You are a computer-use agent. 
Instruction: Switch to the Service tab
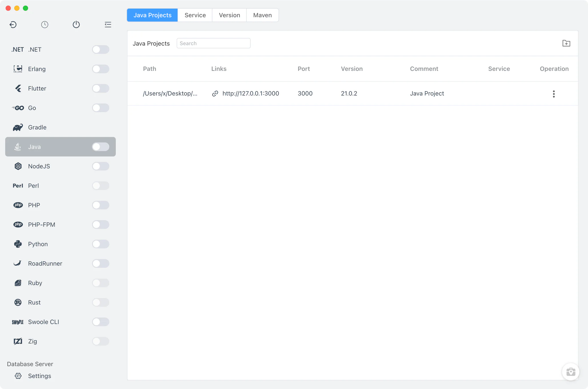click(x=195, y=15)
